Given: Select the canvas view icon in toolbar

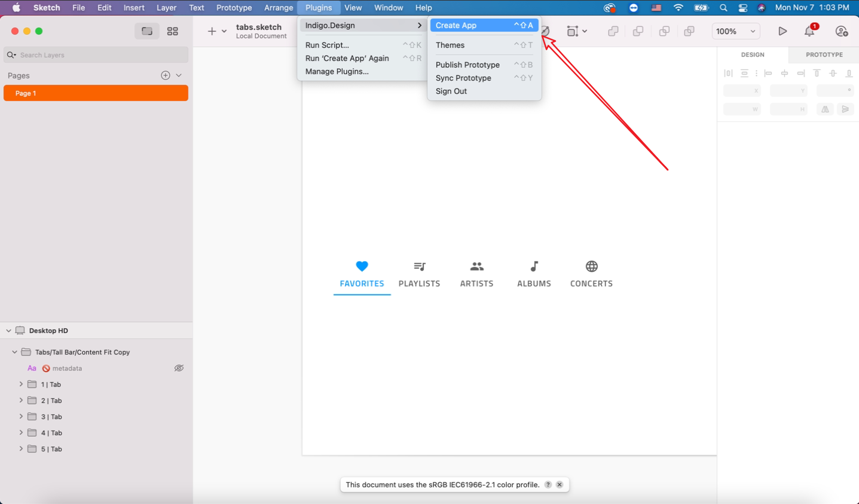Looking at the screenshot, I should tap(147, 31).
